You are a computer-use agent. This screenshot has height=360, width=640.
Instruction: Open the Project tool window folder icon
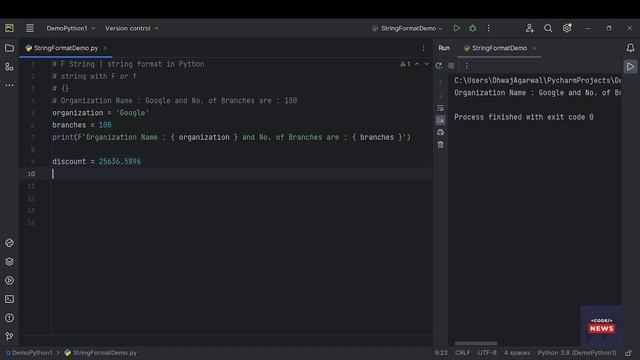(9, 48)
